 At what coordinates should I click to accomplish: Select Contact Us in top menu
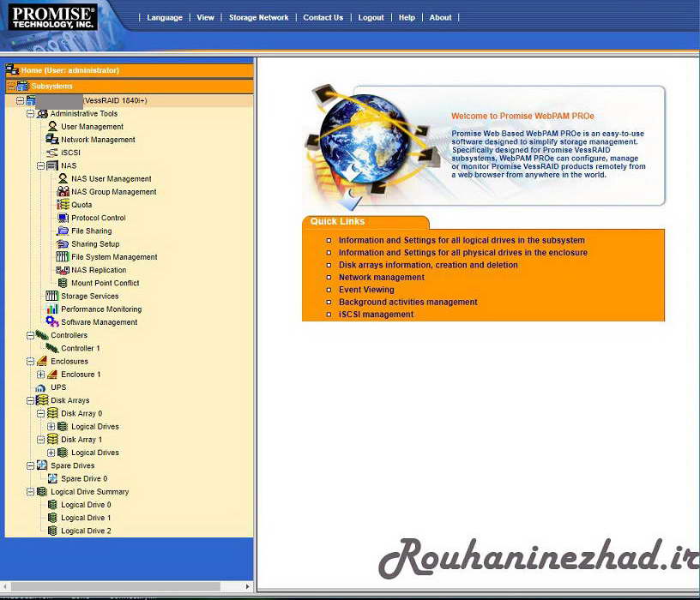click(323, 18)
